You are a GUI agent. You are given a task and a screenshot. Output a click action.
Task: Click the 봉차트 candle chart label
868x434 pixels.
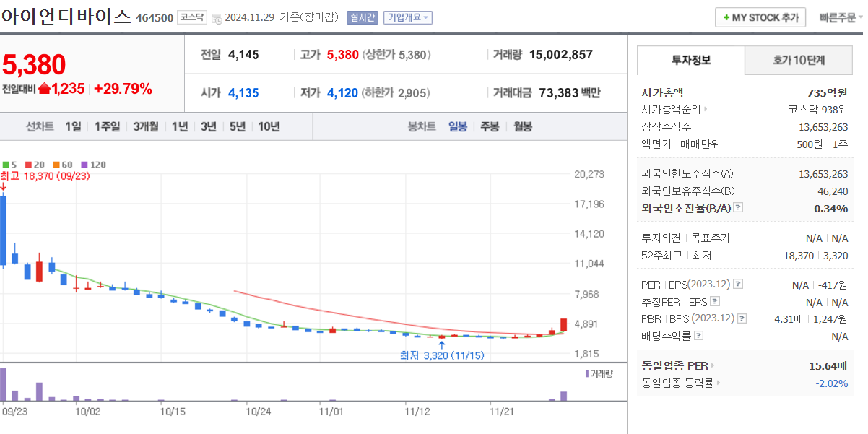coord(422,126)
